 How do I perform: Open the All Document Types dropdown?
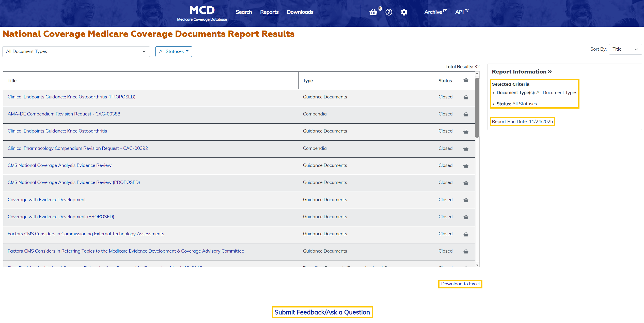pos(76,51)
